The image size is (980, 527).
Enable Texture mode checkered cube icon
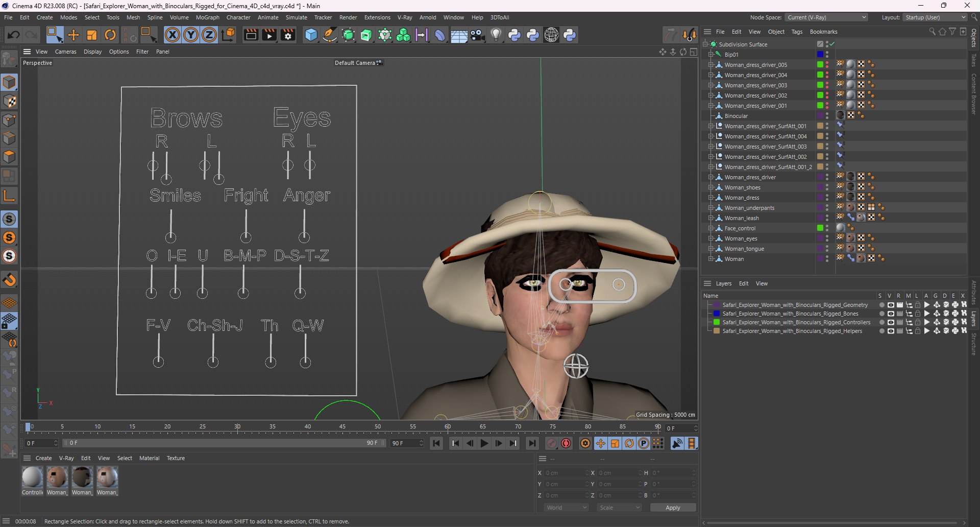point(9,101)
